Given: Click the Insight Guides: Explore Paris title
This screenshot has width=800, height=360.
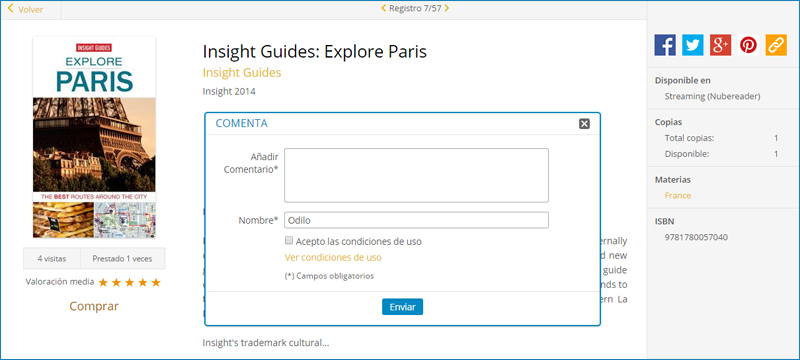Looking at the screenshot, I should 315,52.
